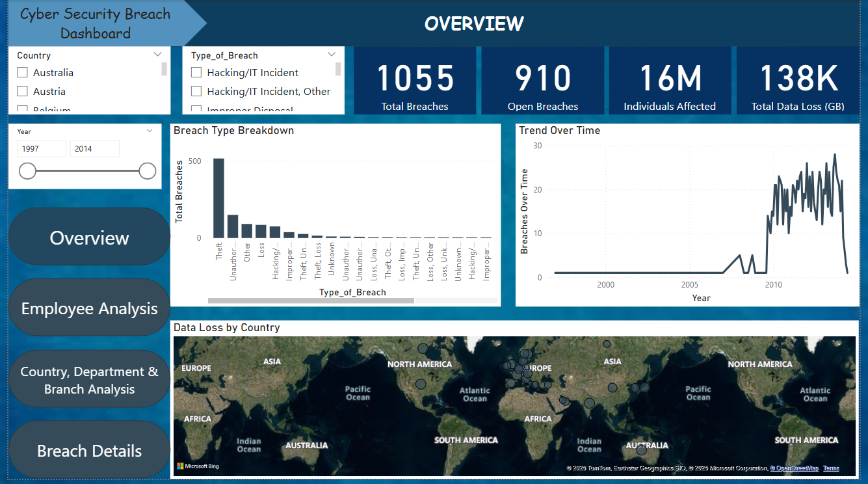
Task: Click the Cyber Security Breach Dashboard arrow banner
Action: (104, 23)
